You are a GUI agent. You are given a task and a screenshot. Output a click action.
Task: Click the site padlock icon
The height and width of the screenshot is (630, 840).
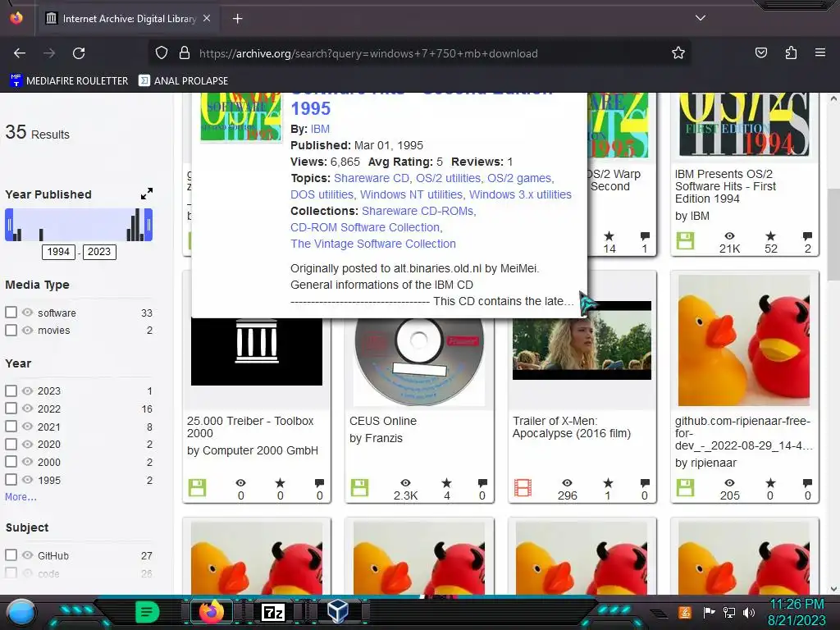(x=185, y=53)
